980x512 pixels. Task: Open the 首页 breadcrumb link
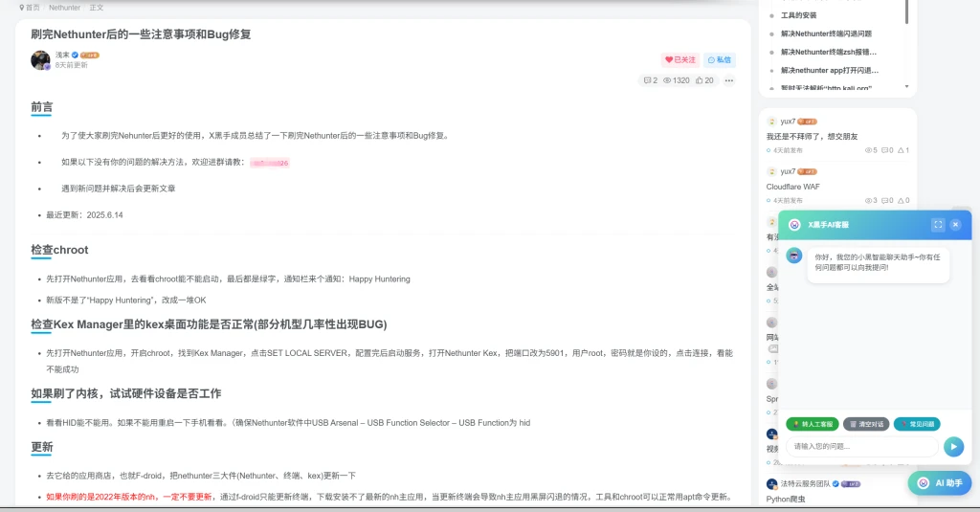coord(33,8)
